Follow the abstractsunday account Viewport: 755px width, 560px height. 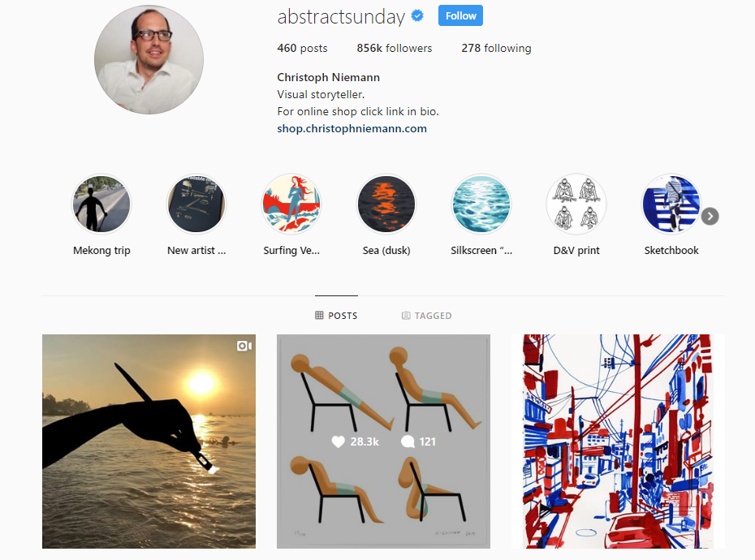pyautogui.click(x=460, y=16)
